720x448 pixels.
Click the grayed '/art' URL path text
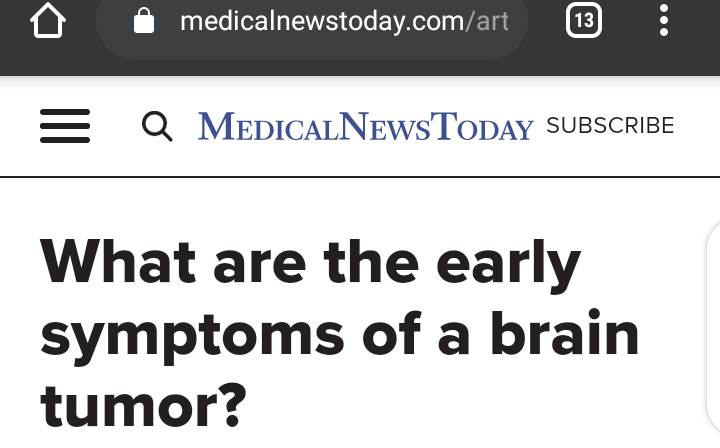click(x=487, y=22)
